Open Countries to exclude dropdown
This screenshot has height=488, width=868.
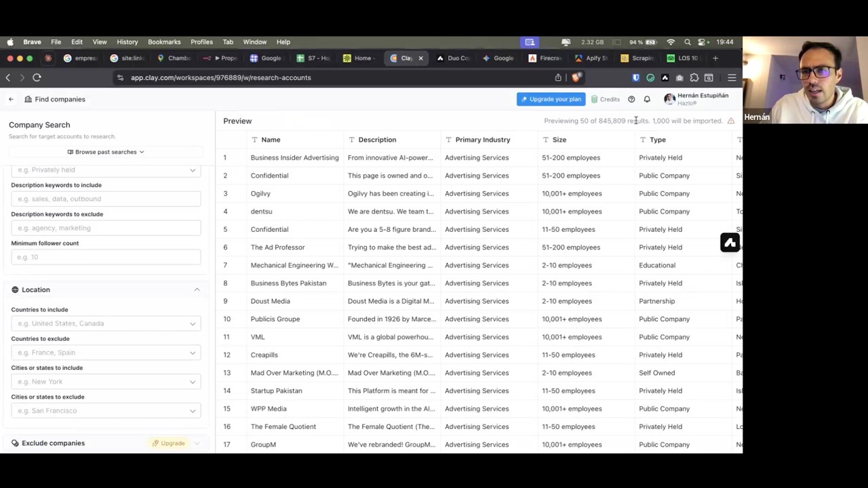tap(106, 352)
